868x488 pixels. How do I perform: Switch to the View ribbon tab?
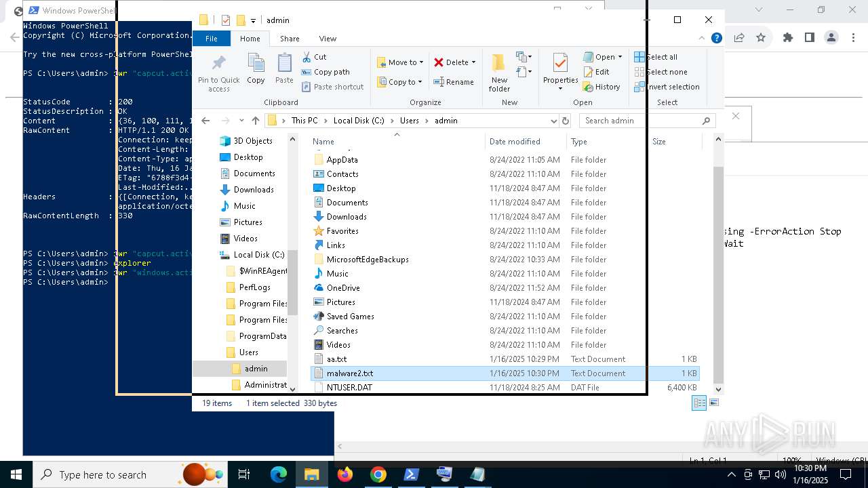328,39
